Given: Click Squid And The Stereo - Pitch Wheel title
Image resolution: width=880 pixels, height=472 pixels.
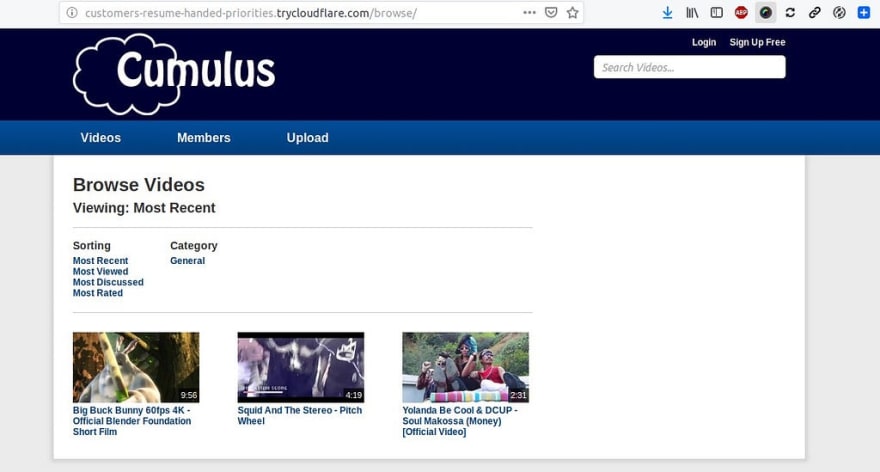Looking at the screenshot, I should pos(300,415).
